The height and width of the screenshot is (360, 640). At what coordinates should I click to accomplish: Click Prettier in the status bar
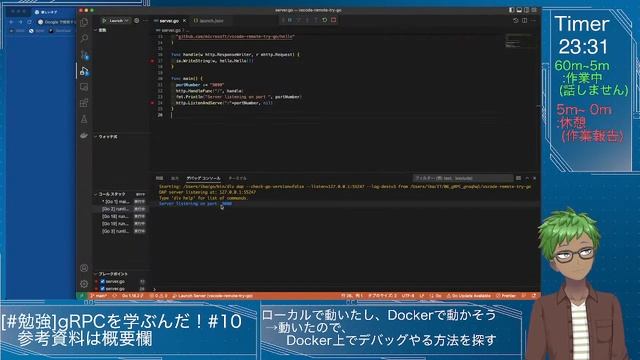click(506, 296)
